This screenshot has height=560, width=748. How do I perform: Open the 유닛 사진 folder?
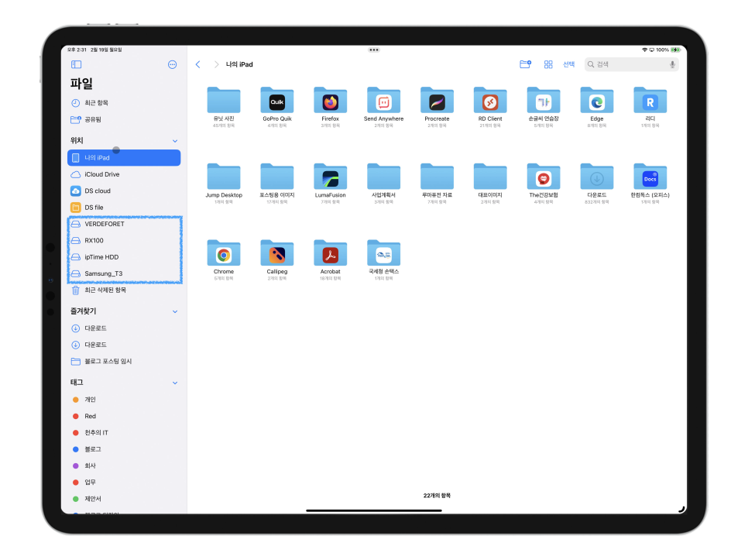224,107
